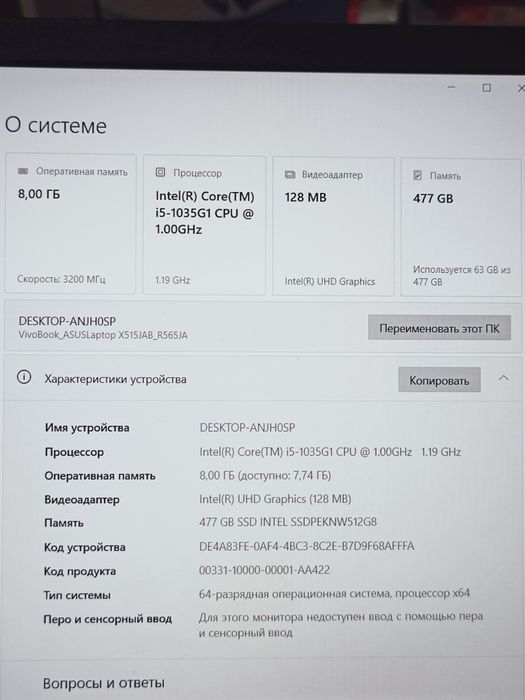Click the Переименовать этот ПК button
The image size is (525, 700).
click(x=439, y=328)
